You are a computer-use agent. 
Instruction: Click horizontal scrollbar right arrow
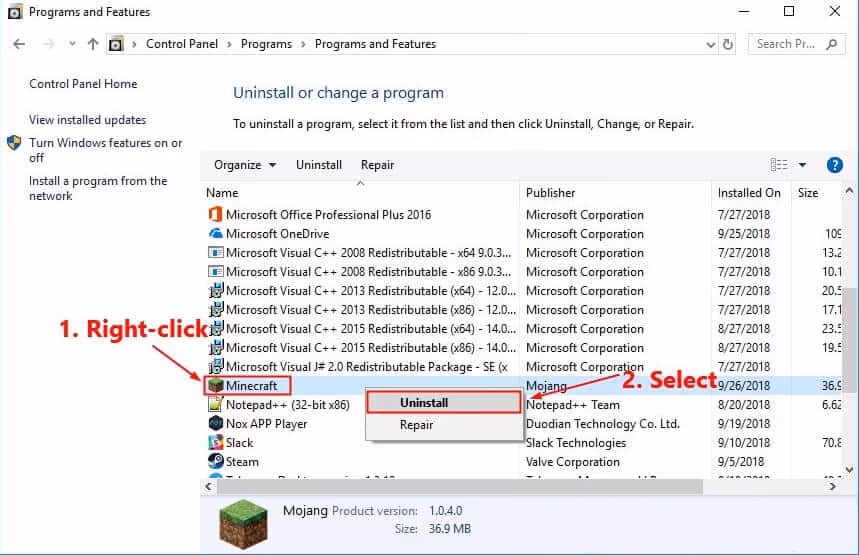tap(833, 486)
